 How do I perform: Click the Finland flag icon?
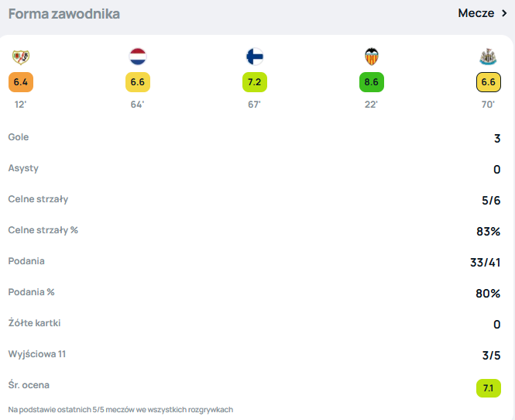click(255, 57)
